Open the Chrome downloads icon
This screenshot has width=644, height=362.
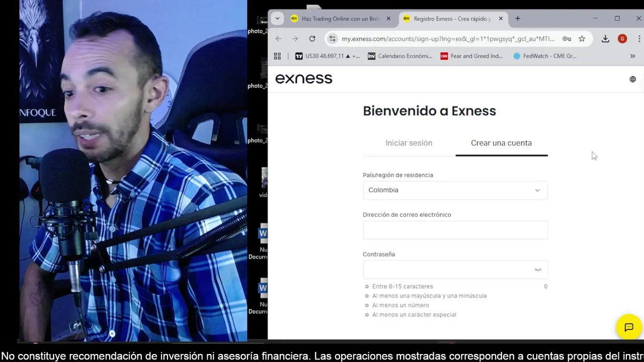605,39
